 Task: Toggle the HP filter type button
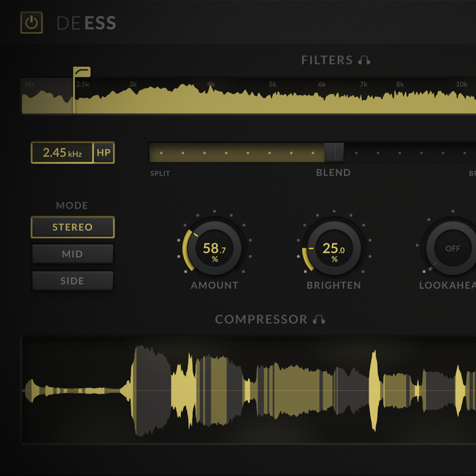[103, 153]
